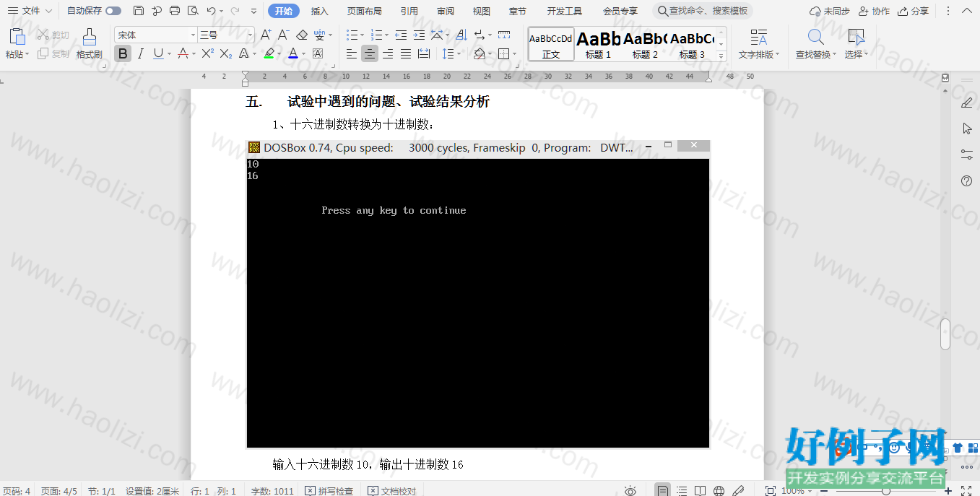Apply the 标题 1 style
The width and height of the screenshot is (980, 496).
click(598, 44)
